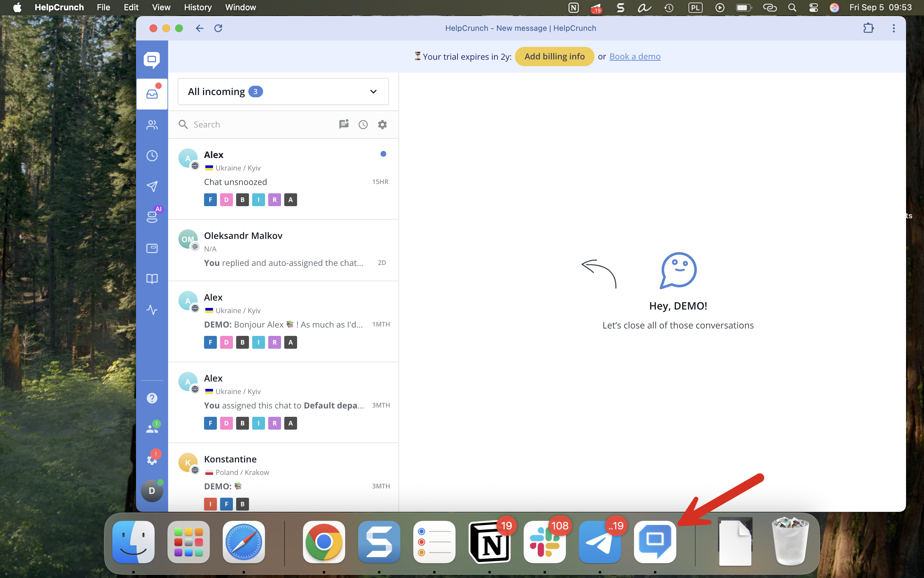Open inbox settings gear beside search
This screenshot has width=924, height=578.
click(x=382, y=125)
